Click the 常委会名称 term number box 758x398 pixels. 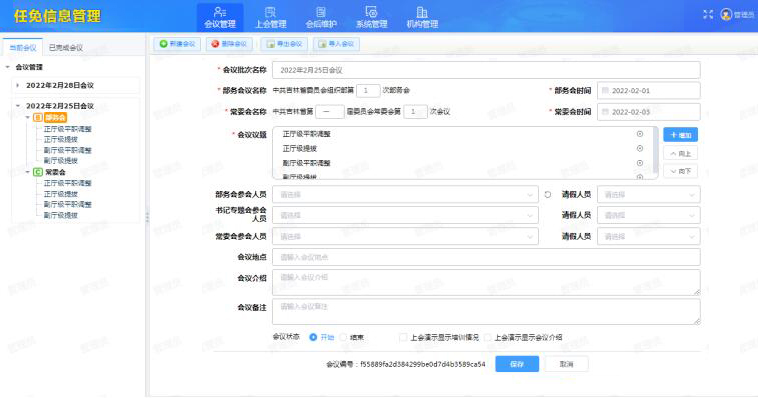coord(330,112)
